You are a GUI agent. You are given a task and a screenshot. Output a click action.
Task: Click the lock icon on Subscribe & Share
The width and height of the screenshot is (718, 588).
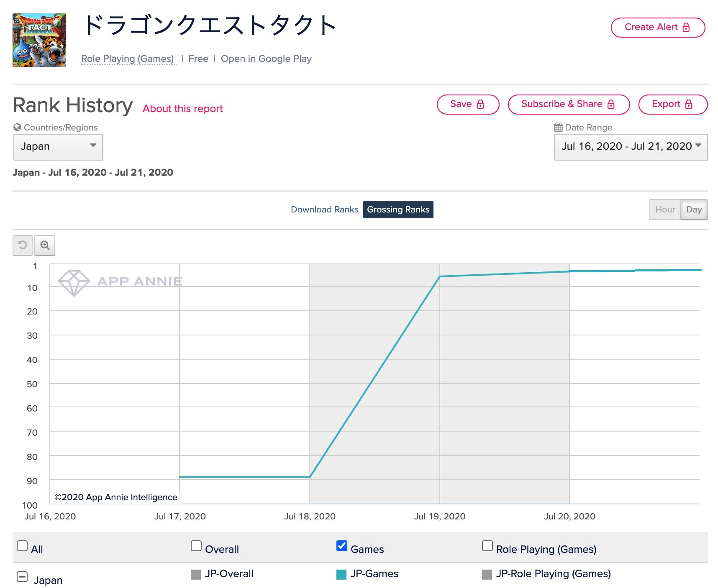click(x=611, y=104)
